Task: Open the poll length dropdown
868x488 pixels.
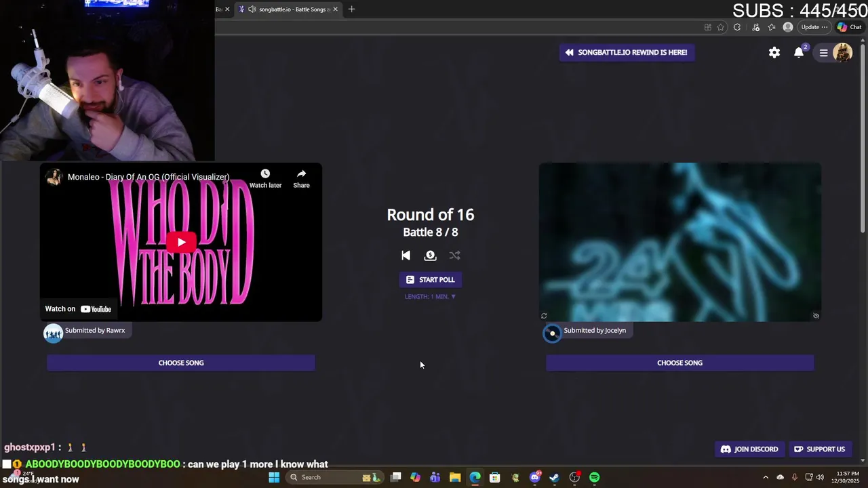Action: 430,297
